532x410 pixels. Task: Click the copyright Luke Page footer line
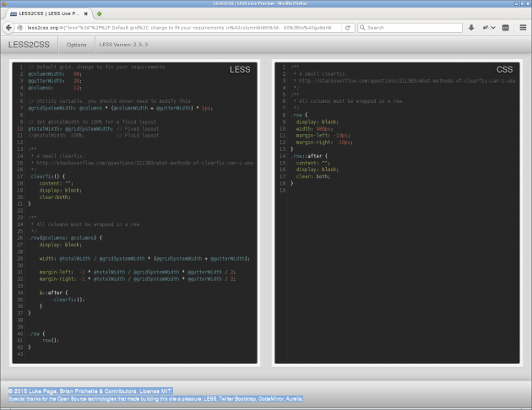[90, 391]
